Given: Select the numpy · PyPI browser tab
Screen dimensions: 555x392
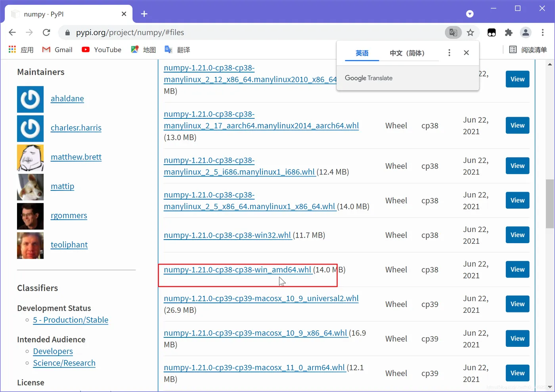Looking at the screenshot, I should [69, 14].
